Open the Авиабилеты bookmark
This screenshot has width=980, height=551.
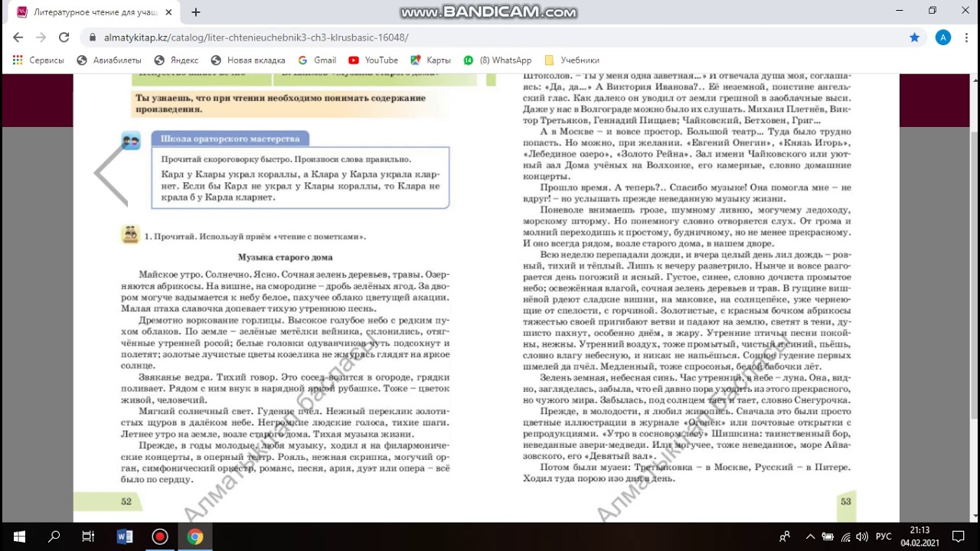click(x=109, y=60)
